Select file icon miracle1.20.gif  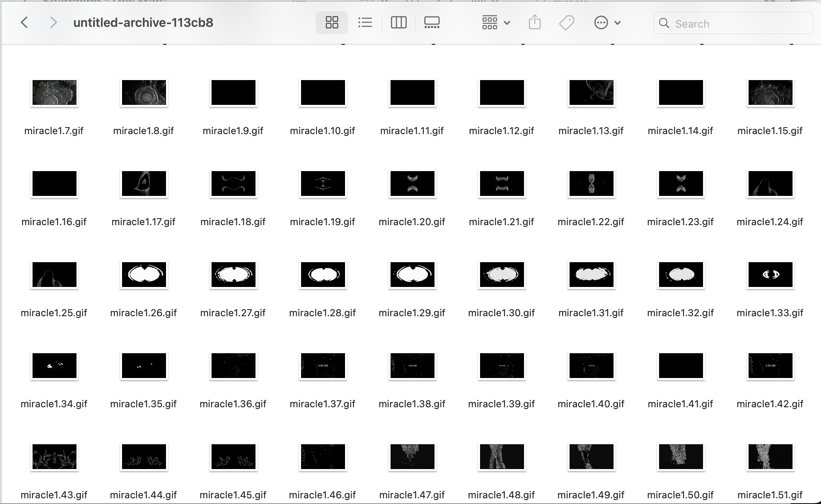(413, 184)
